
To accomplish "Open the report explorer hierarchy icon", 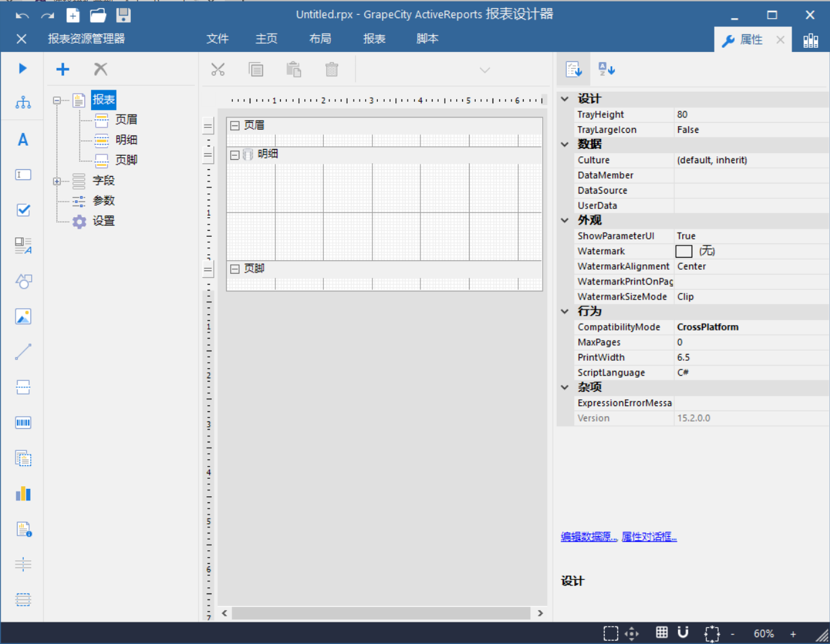I will point(24,103).
